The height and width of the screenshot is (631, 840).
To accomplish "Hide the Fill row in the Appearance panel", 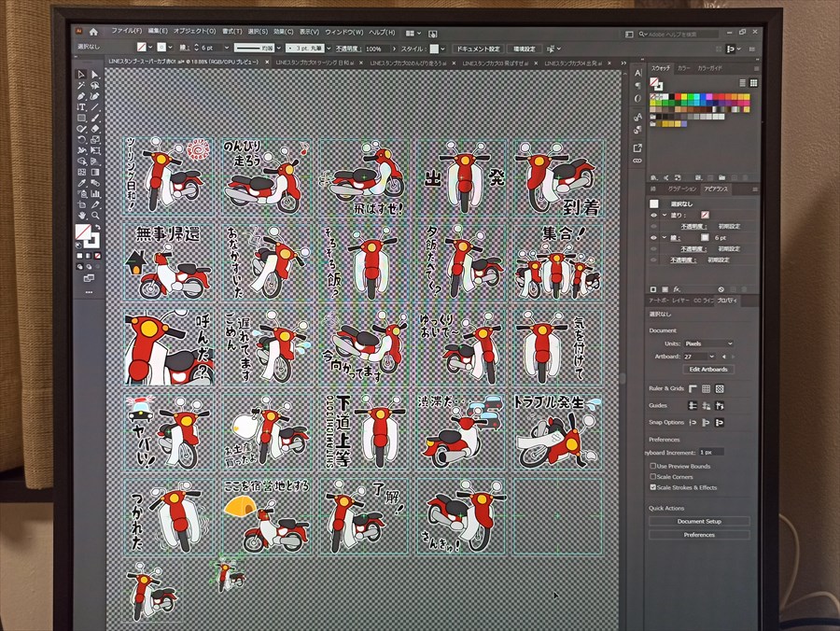I will coord(653,215).
